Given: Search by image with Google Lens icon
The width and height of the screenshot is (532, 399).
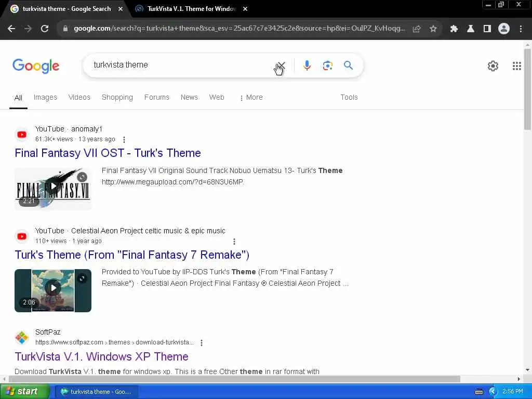Looking at the screenshot, I should pos(327,65).
